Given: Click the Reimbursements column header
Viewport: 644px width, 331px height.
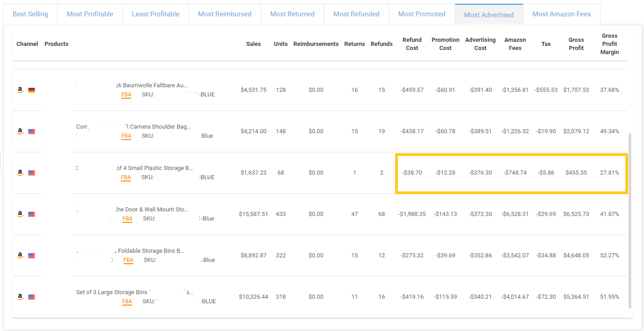Looking at the screenshot, I should point(316,44).
